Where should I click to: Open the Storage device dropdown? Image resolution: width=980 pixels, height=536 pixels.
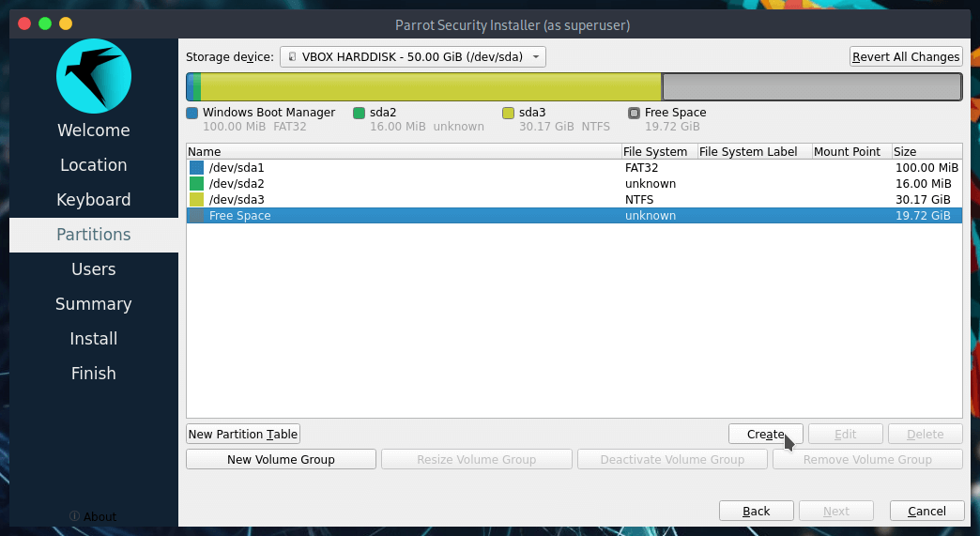(413, 57)
